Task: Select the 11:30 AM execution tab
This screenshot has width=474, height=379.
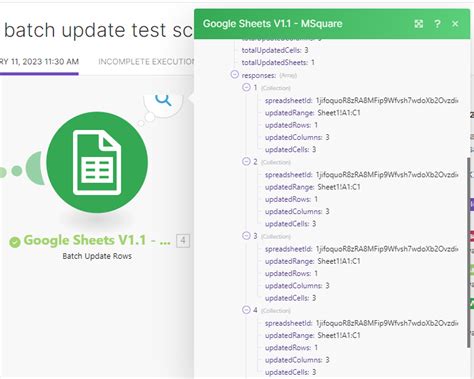Action: (x=39, y=62)
